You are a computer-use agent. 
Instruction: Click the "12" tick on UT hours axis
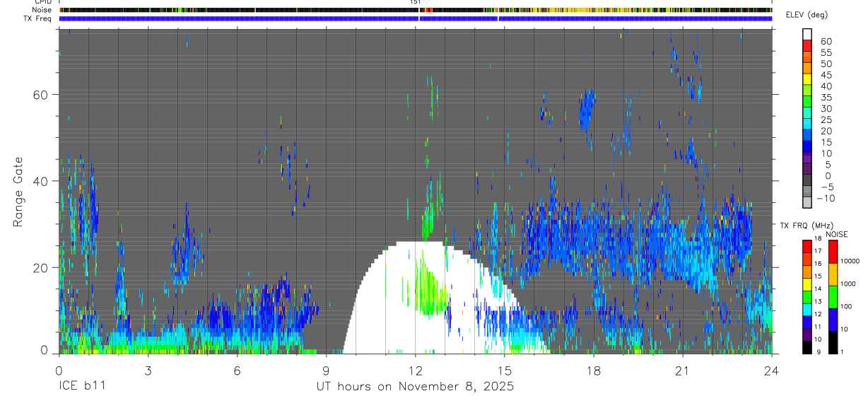[x=415, y=371]
